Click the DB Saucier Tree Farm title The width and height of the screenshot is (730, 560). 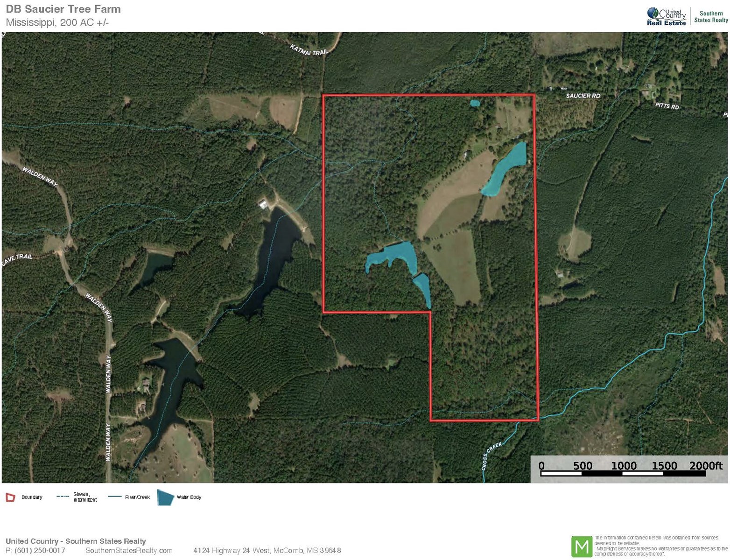point(63,9)
